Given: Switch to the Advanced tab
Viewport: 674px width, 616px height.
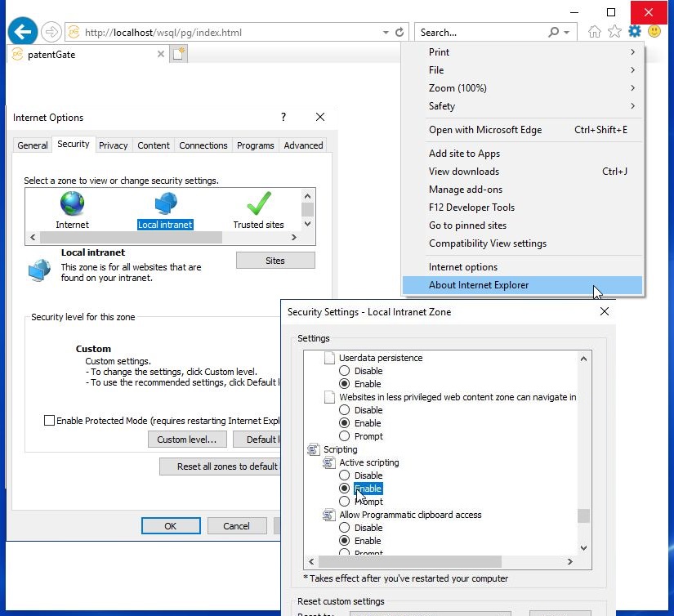Looking at the screenshot, I should pyautogui.click(x=303, y=145).
